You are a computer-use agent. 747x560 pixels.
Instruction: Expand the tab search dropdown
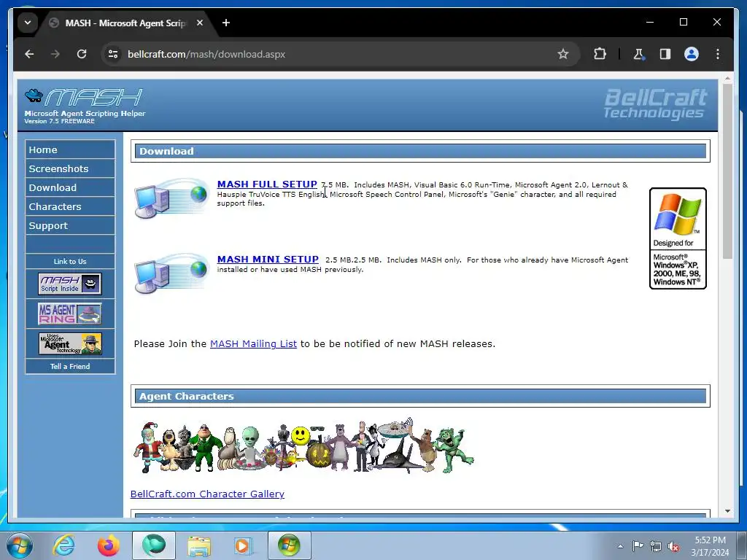pyautogui.click(x=28, y=23)
